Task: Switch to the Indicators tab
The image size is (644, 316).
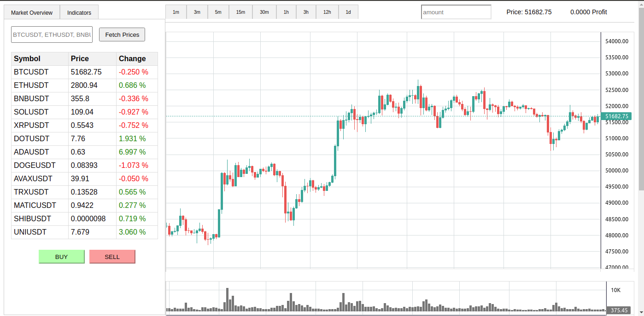Action: point(79,12)
